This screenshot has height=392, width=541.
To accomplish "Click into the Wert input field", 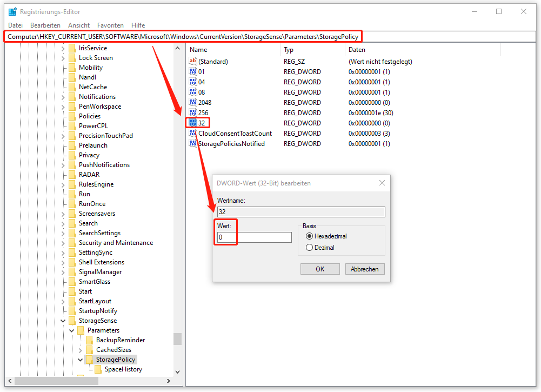I will coord(254,237).
